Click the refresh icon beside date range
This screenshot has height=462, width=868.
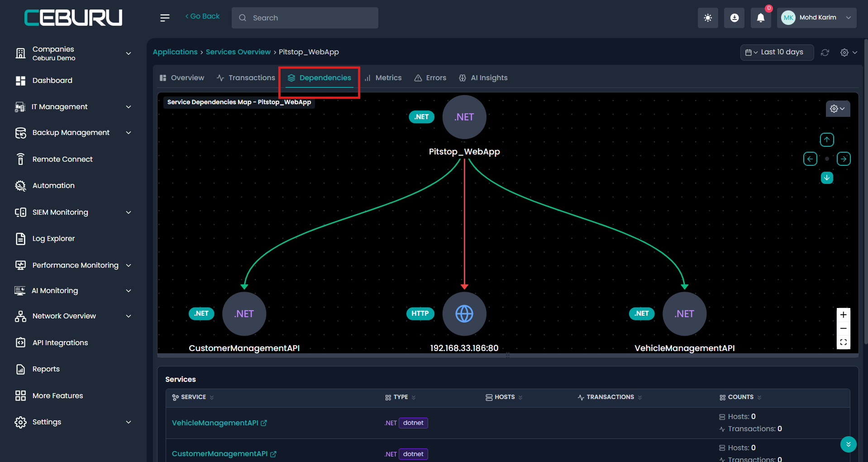[825, 53]
